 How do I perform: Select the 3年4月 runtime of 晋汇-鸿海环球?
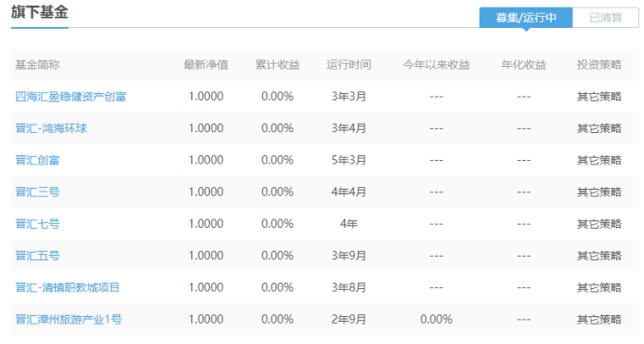tap(348, 128)
